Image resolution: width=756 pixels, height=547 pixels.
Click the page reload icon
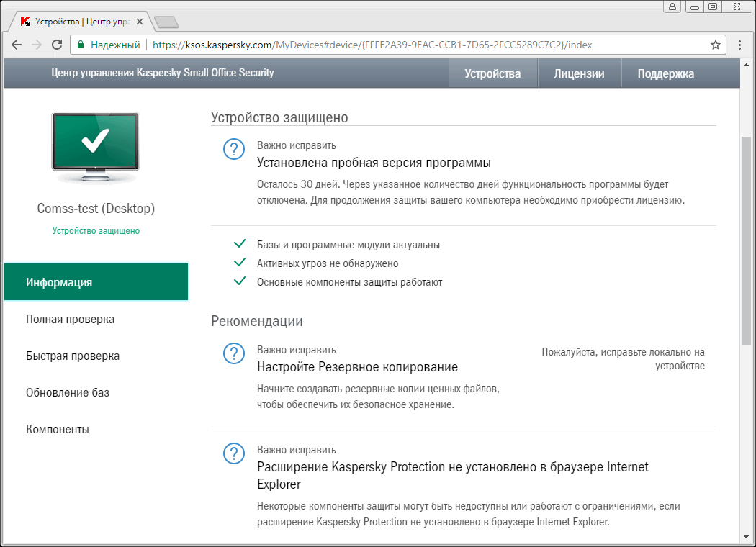coord(58,45)
